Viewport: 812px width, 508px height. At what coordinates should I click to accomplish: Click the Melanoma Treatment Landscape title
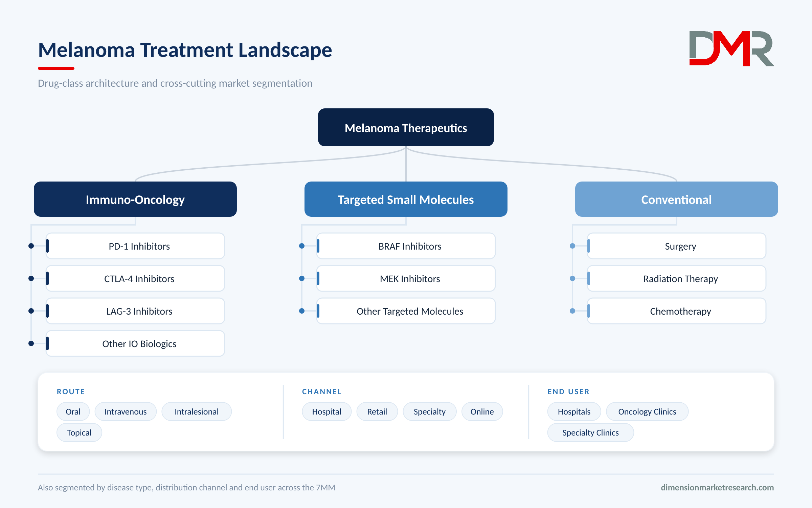tap(185, 50)
